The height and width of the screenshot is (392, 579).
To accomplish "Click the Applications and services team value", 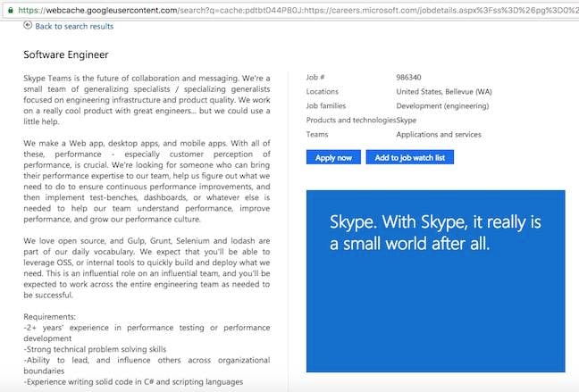I will (x=439, y=134).
